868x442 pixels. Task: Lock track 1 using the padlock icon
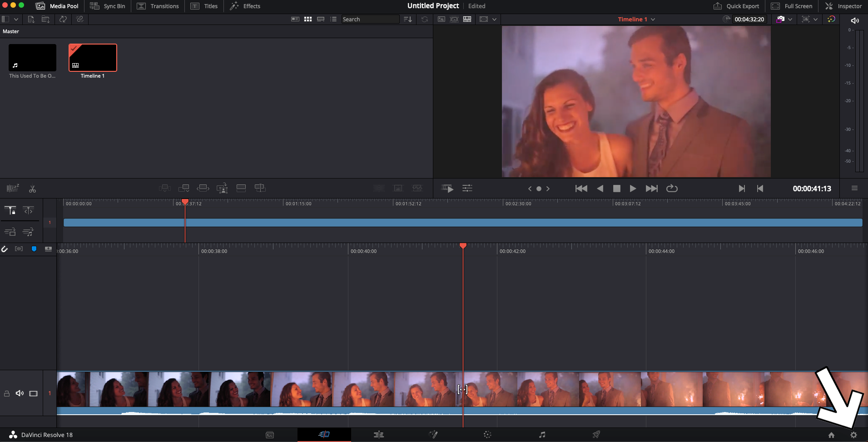[x=7, y=393]
